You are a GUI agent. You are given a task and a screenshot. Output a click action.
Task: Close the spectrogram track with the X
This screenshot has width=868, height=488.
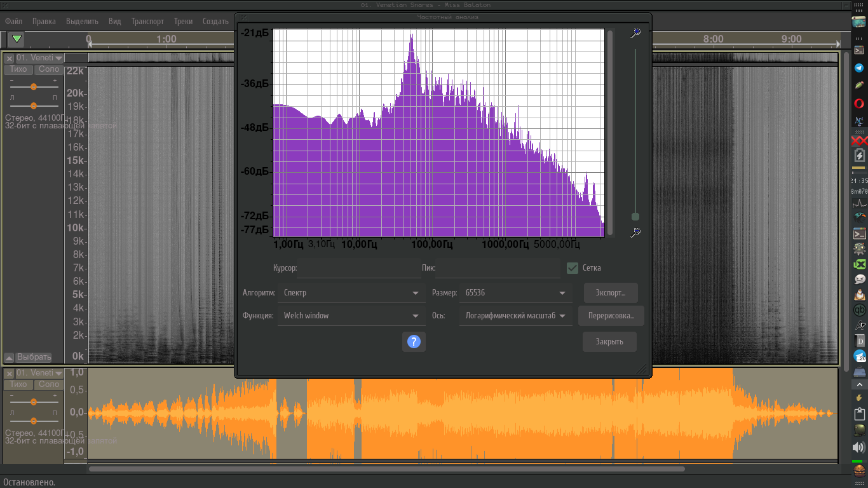coord(10,58)
